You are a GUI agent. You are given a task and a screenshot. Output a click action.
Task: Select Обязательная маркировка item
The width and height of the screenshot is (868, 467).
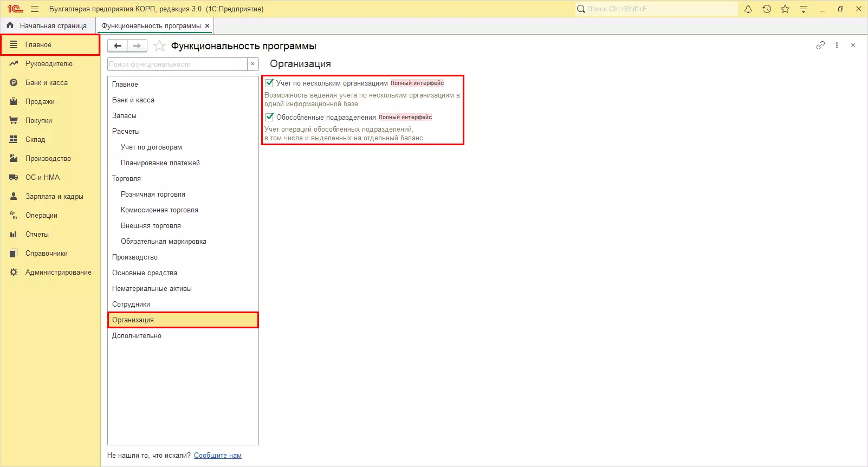coord(183,242)
